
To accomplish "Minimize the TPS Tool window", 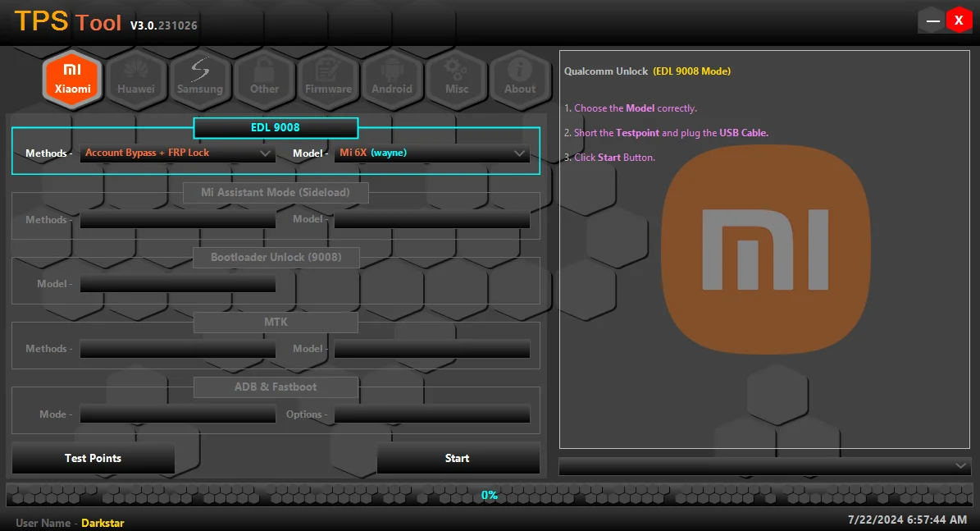I will coord(932,21).
